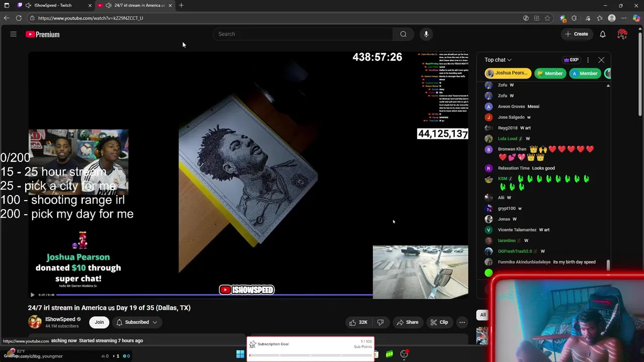Create a Clip of the stream

[x=439, y=322]
